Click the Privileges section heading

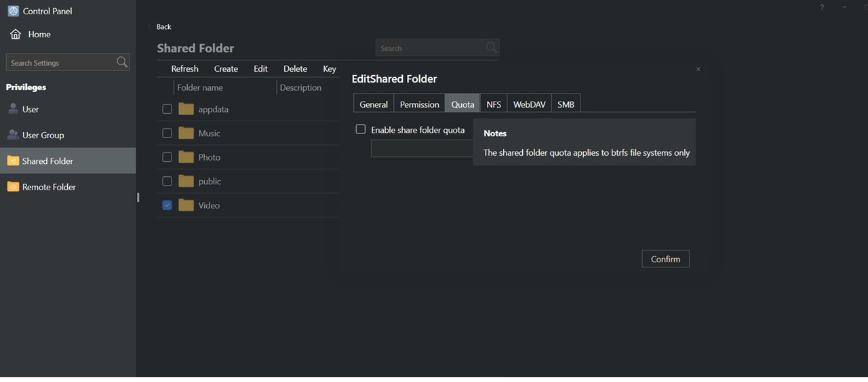[x=26, y=87]
